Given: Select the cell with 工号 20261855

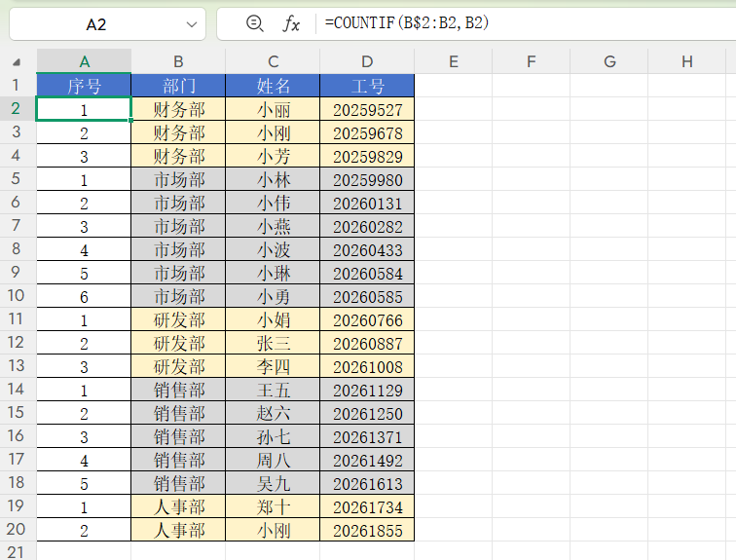Looking at the screenshot, I should pyautogui.click(x=367, y=530).
